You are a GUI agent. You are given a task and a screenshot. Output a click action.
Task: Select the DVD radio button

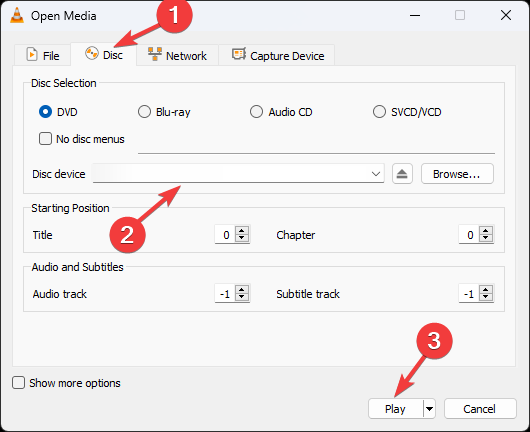click(x=45, y=112)
